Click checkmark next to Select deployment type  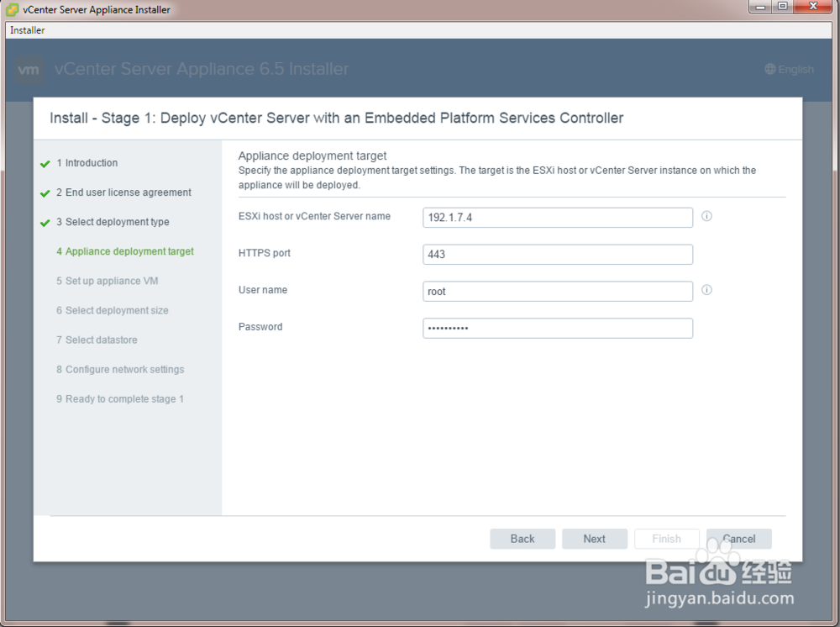[x=45, y=223]
